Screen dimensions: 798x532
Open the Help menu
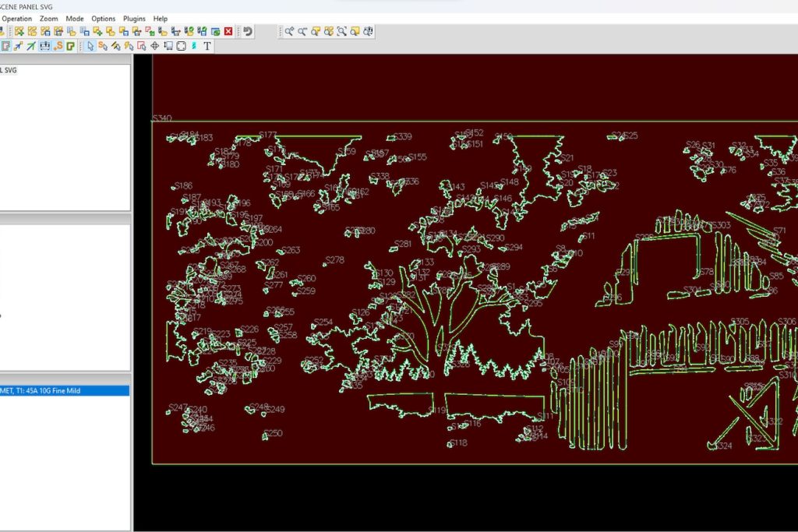pyautogui.click(x=160, y=18)
